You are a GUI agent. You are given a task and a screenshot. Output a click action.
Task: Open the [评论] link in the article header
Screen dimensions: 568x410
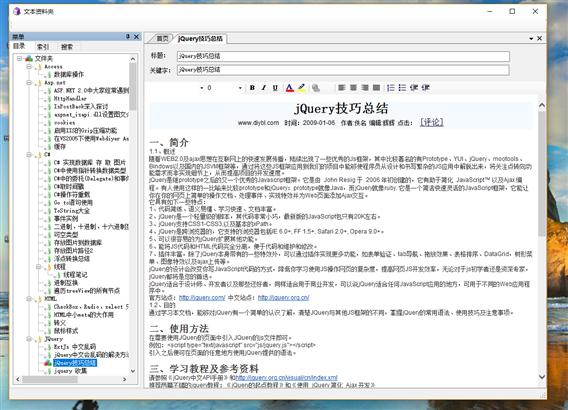(431, 122)
